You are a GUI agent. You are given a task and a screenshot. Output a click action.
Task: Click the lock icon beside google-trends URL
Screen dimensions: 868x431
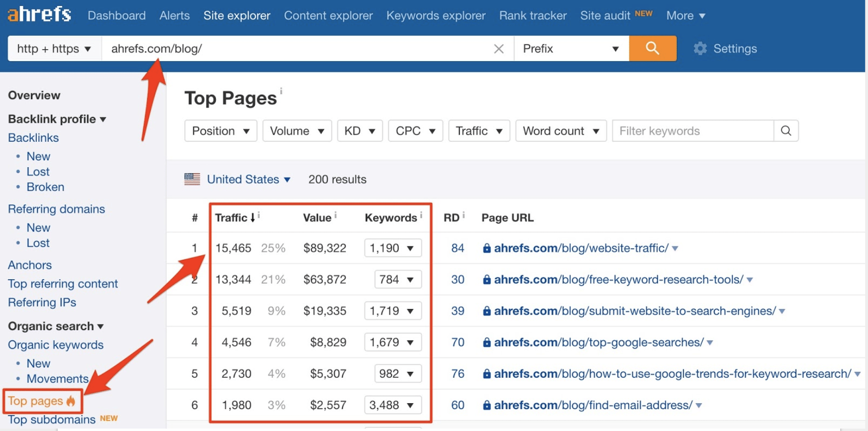[487, 374]
